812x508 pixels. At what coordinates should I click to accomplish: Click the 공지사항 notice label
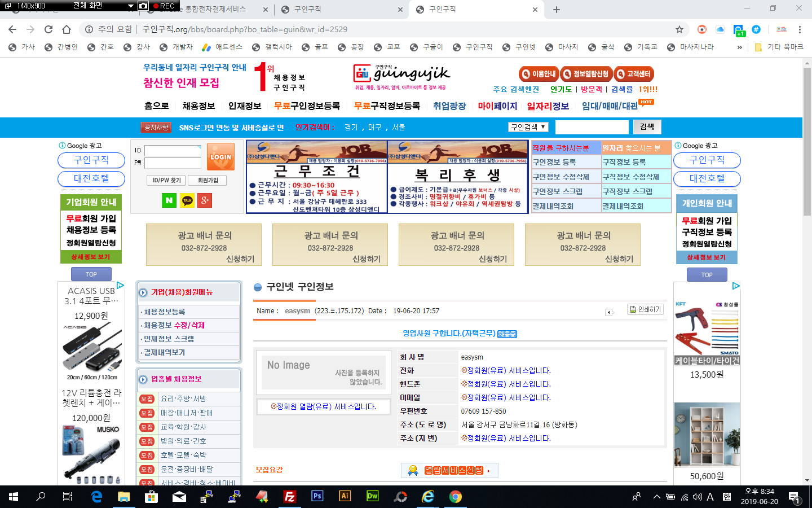tap(156, 128)
